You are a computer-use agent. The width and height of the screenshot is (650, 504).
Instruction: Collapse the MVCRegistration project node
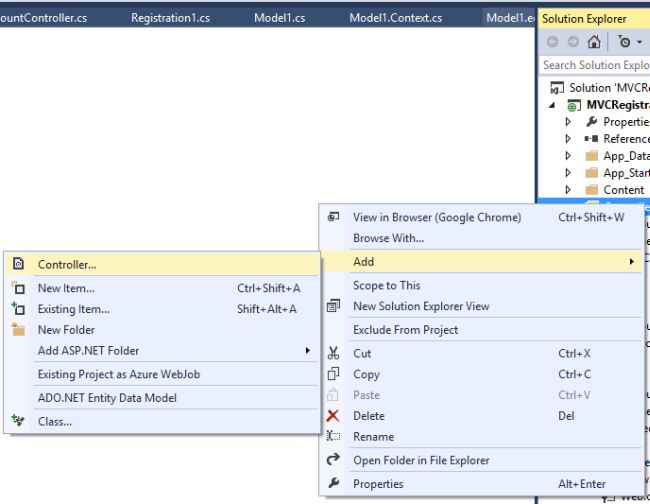pos(552,105)
